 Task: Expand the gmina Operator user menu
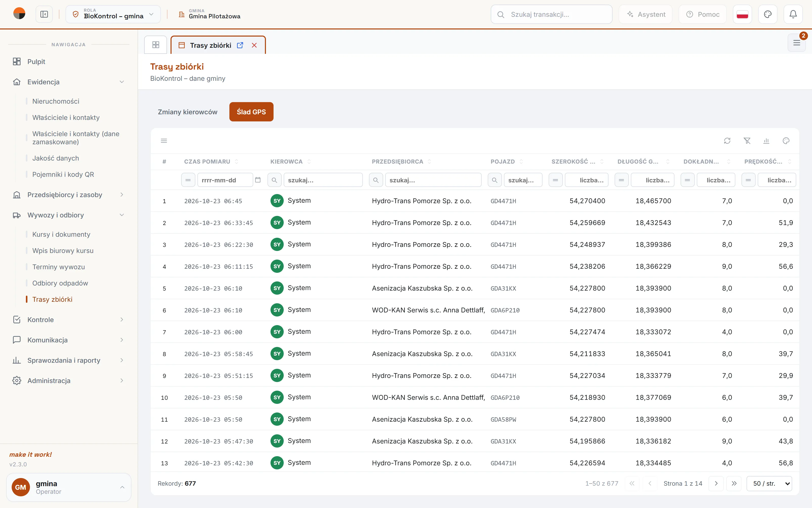(69, 487)
